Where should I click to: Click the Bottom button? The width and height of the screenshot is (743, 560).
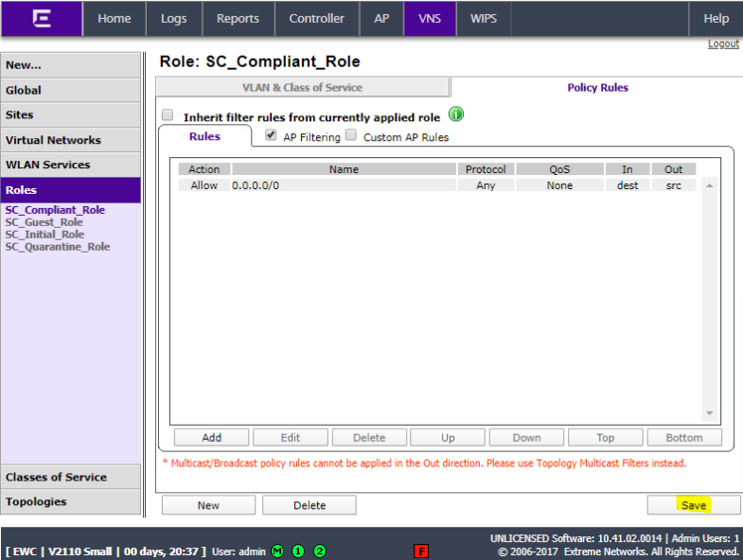click(684, 437)
